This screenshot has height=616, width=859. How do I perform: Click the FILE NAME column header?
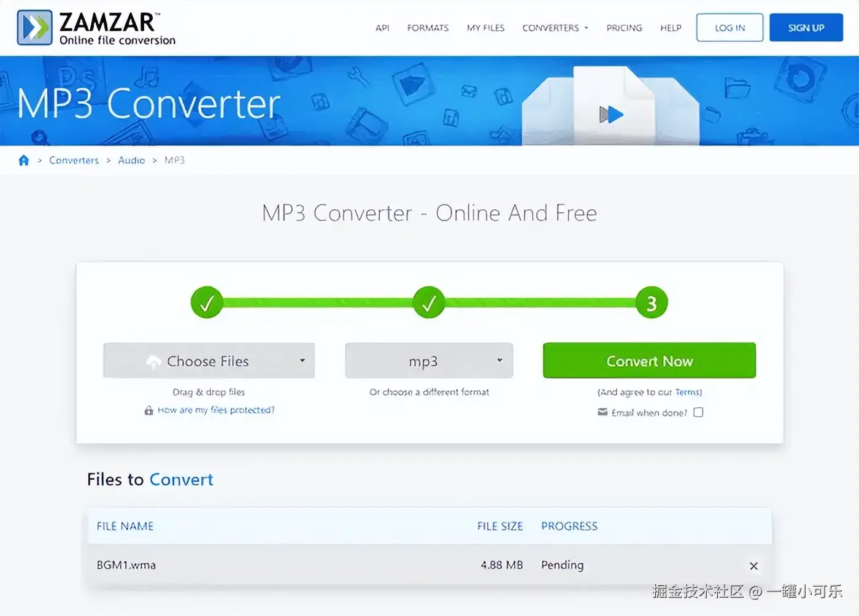click(125, 526)
